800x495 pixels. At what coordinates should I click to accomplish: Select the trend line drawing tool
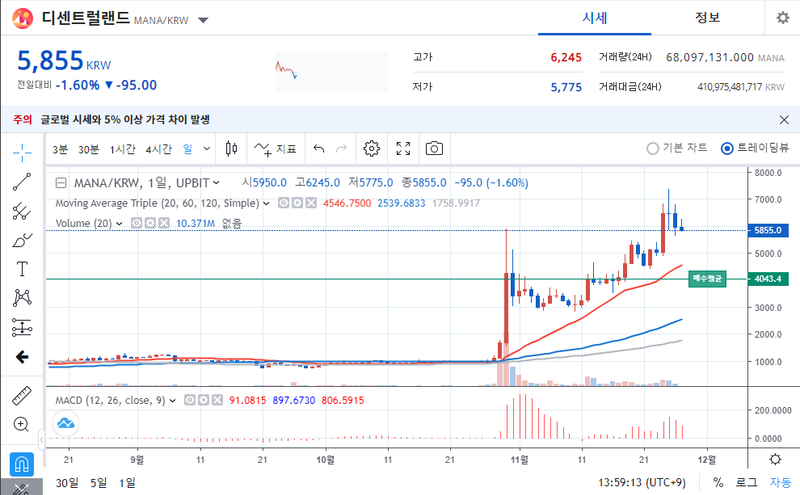(x=22, y=182)
